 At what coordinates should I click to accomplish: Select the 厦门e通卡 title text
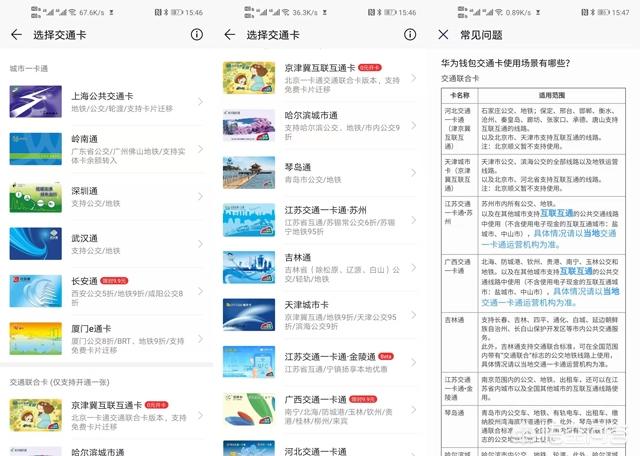pyautogui.click(x=91, y=329)
